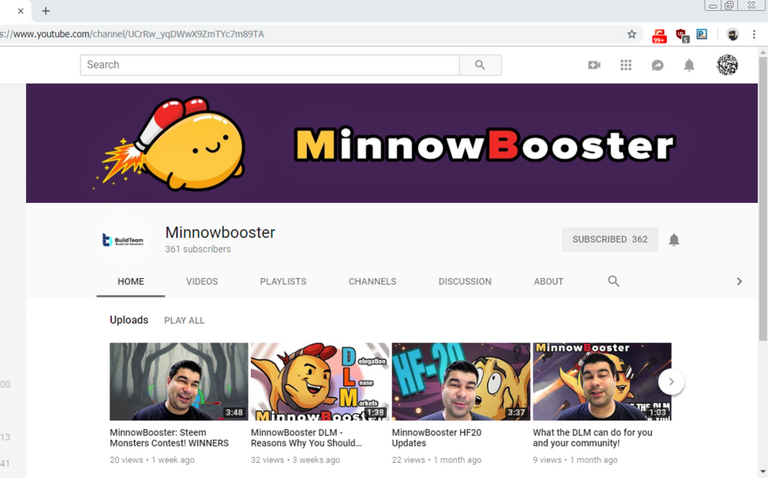Screen dimensions: 768x478
Task: Open the blue P extension icon
Action: pos(702,34)
